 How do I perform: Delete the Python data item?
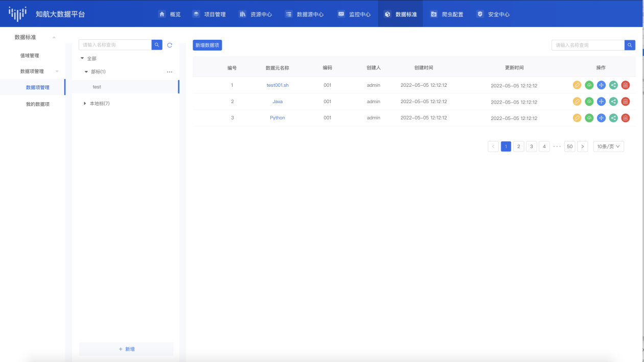625,118
